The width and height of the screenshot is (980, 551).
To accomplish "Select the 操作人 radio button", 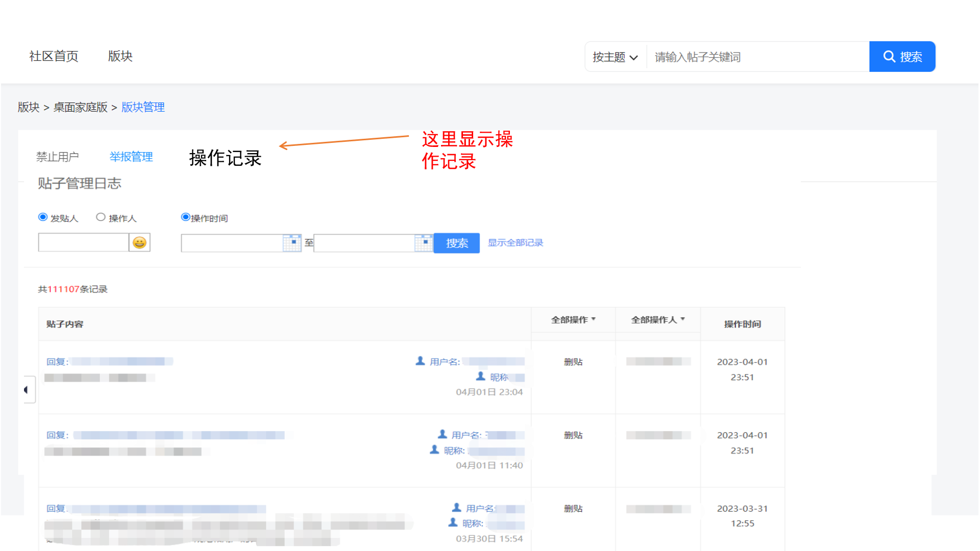I will click(101, 217).
